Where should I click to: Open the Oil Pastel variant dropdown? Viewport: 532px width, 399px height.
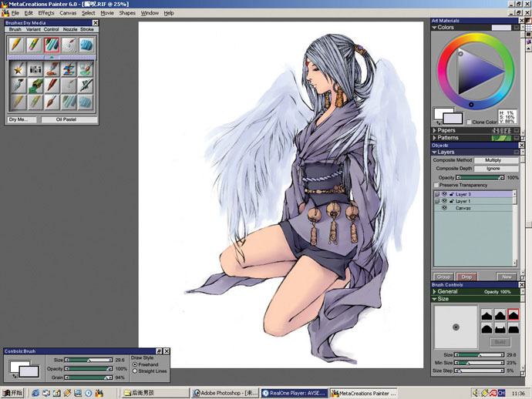(69, 119)
